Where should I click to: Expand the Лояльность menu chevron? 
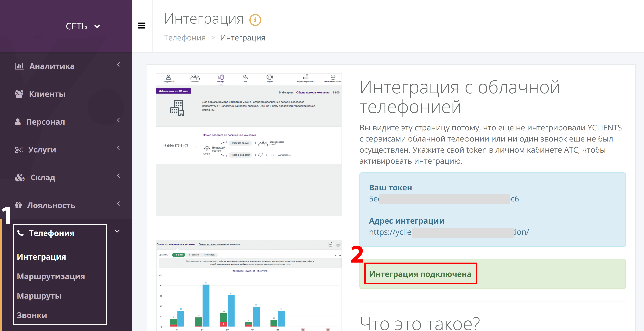click(x=118, y=203)
